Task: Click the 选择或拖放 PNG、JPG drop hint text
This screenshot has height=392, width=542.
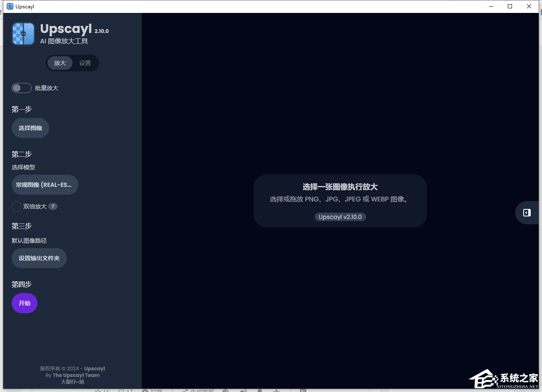Action: 340,199
